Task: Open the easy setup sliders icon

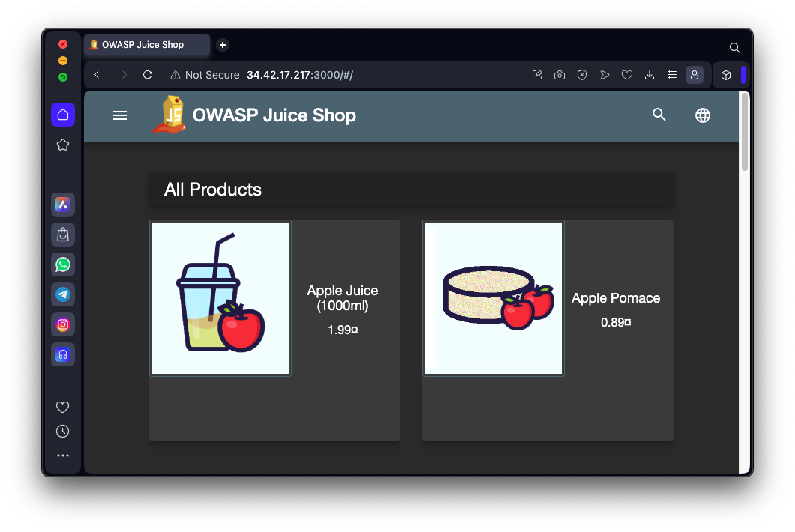Action: pos(672,75)
